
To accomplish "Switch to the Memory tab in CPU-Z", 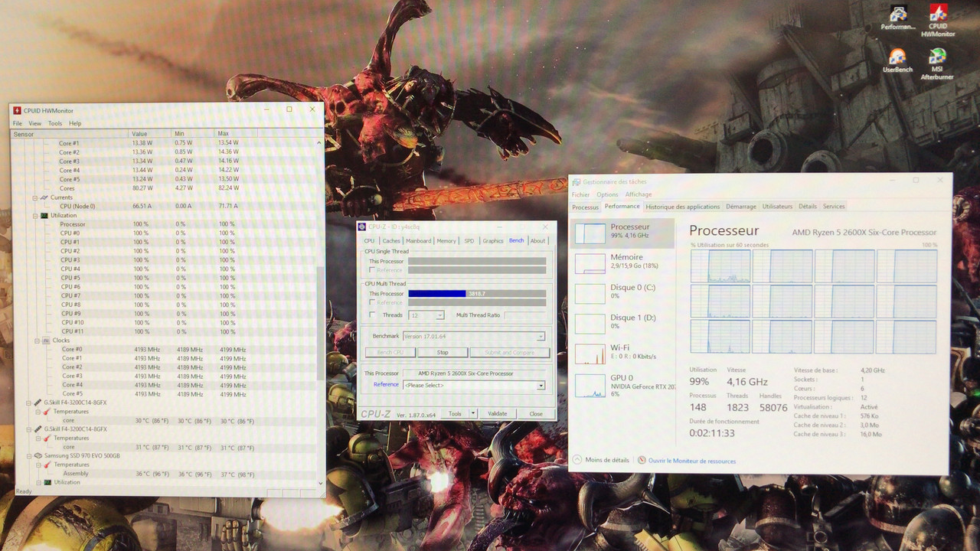I will pos(446,240).
